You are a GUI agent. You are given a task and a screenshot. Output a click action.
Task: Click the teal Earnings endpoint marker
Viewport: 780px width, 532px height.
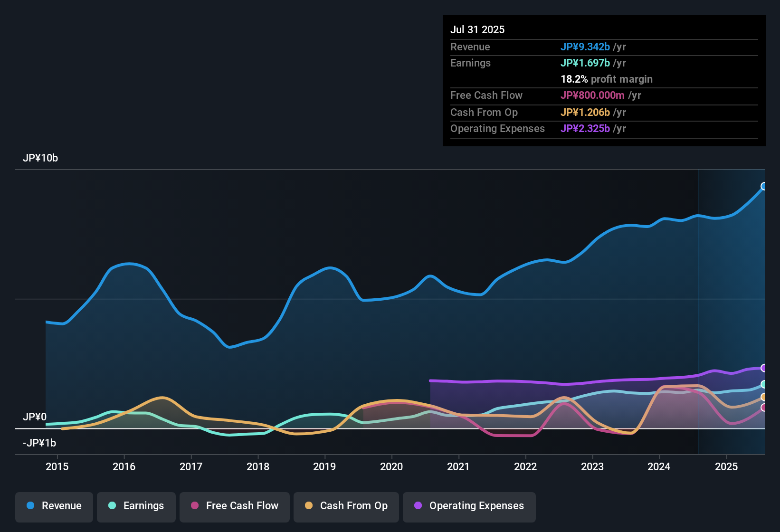coord(764,384)
